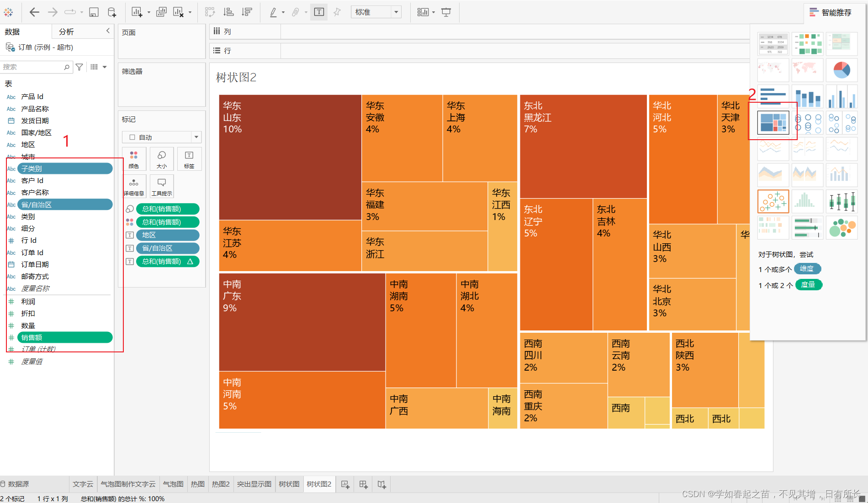
Task: Select the pie chart type thumbnail
Action: pos(842,70)
